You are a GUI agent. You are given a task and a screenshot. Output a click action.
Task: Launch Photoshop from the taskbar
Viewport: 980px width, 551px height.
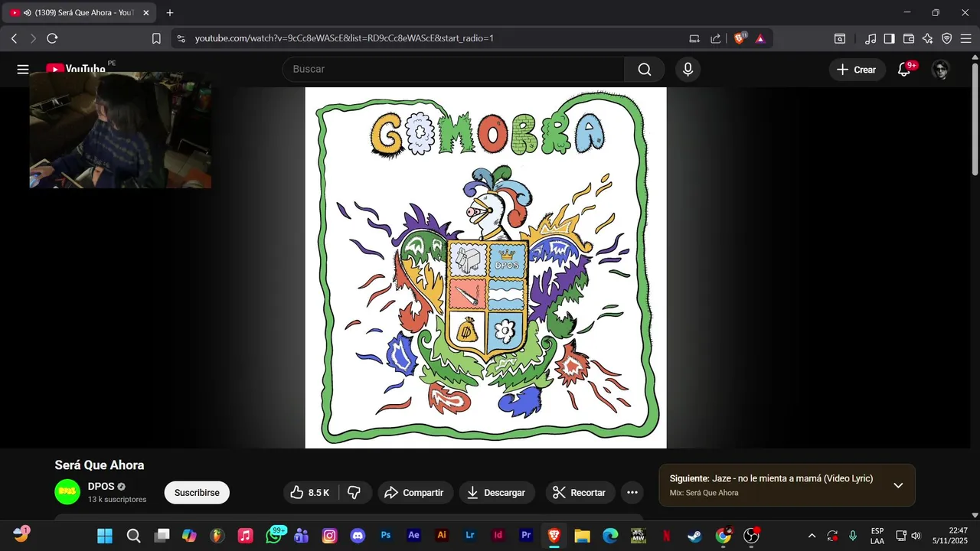(386, 536)
